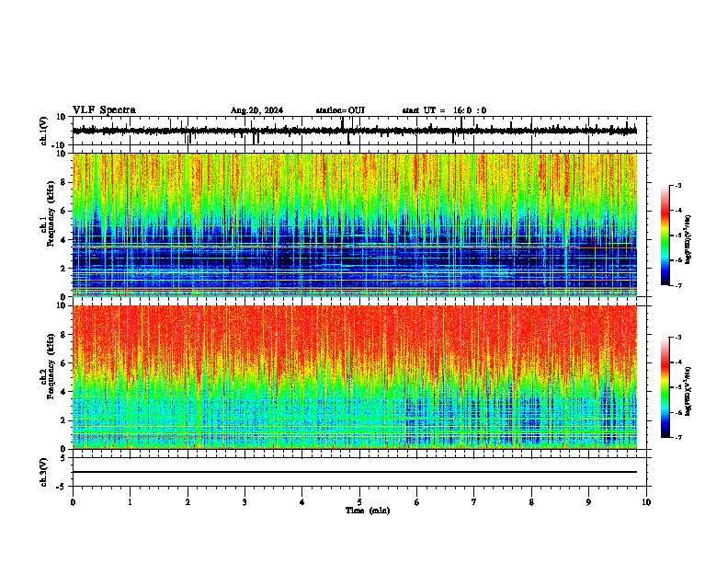Screen dimensions: 728x563
Task: Click the "5" tick on ch.3(V) axis
Action: click(x=64, y=458)
